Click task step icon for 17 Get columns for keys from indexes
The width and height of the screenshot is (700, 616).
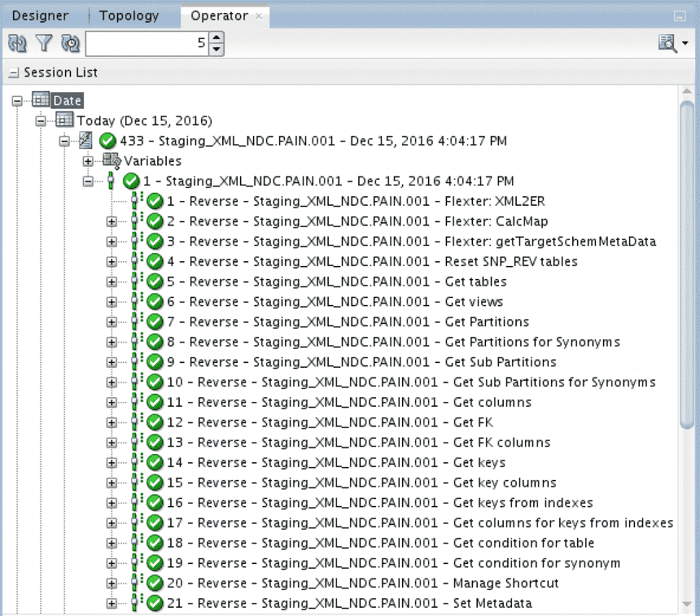click(x=137, y=522)
